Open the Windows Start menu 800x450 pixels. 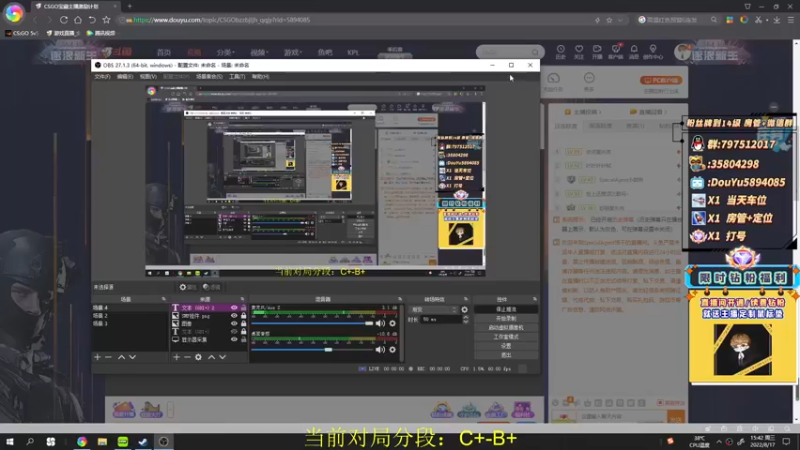coord(9,441)
